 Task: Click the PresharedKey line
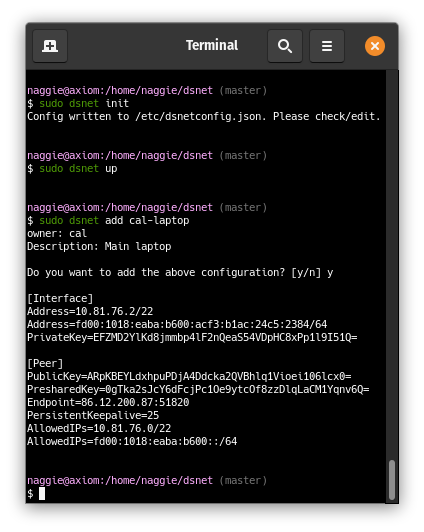(x=198, y=389)
